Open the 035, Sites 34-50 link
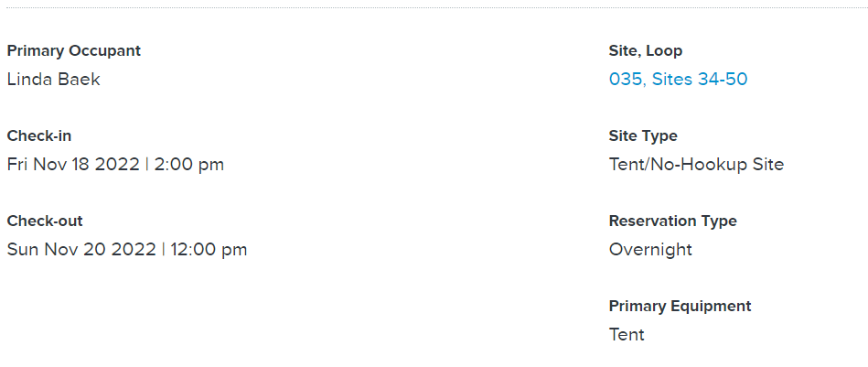This screenshot has width=868, height=367. point(678,79)
